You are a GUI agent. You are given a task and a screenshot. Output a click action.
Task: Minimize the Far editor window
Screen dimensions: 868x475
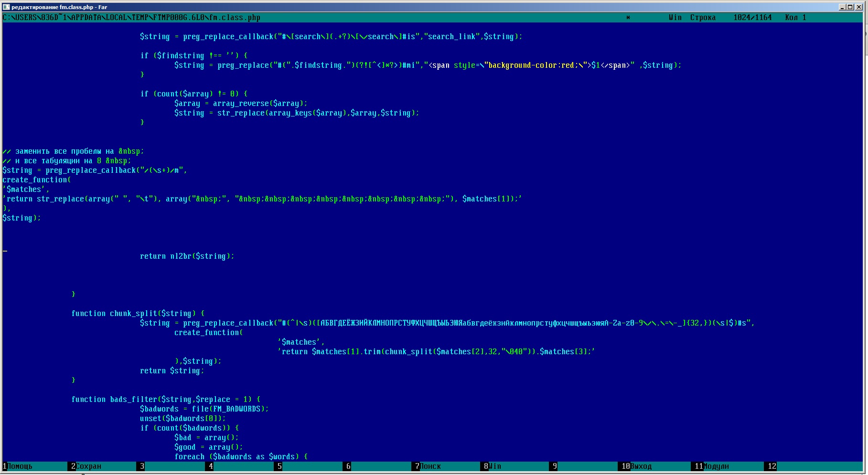click(843, 7)
